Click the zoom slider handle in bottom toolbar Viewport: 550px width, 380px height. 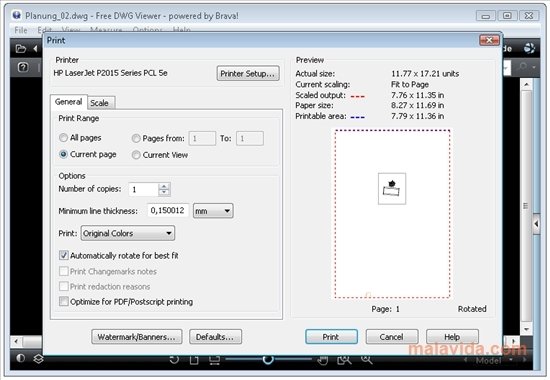point(268,359)
